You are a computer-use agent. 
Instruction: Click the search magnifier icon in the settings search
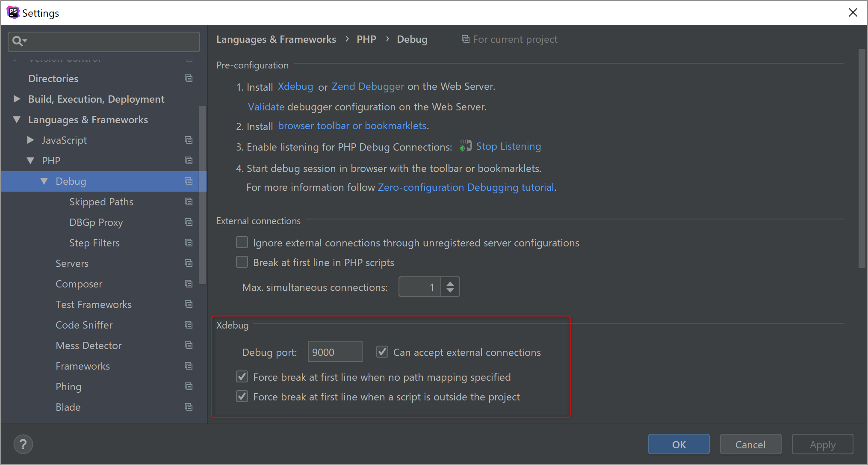coord(18,41)
